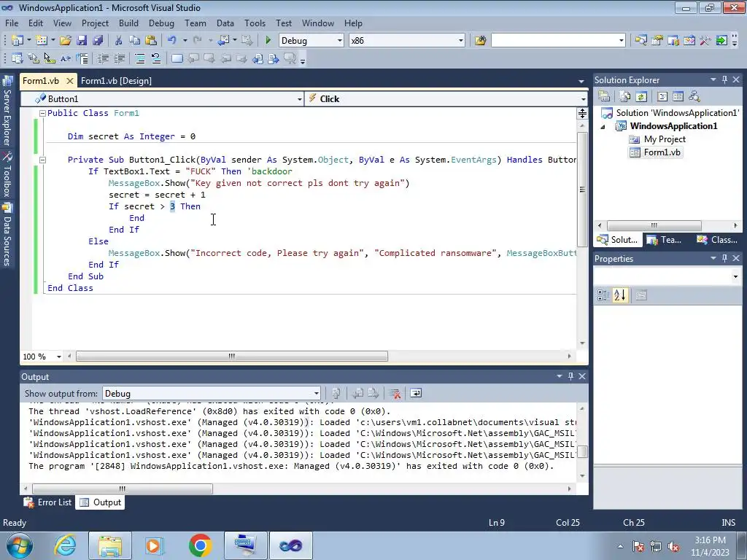Image resolution: width=747 pixels, height=560 pixels.
Task: Uncomment the selected lines icon
Action: tap(156, 58)
